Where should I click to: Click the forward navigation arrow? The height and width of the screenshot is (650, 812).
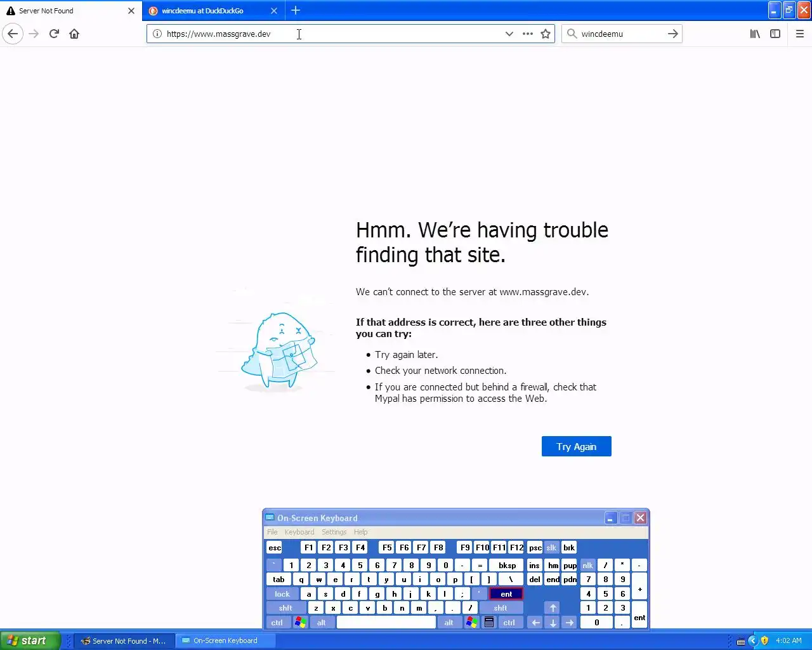click(34, 34)
